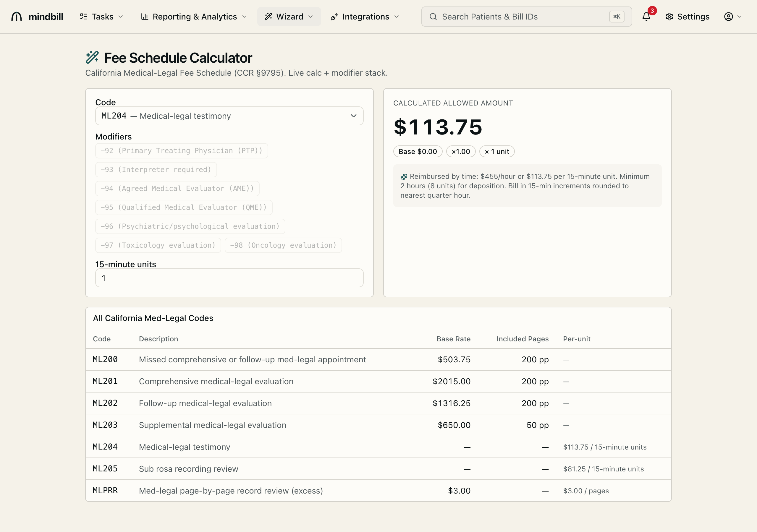Image resolution: width=757 pixels, height=532 pixels.
Task: Toggle modifier -93 Interpreter required
Action: coord(156,169)
